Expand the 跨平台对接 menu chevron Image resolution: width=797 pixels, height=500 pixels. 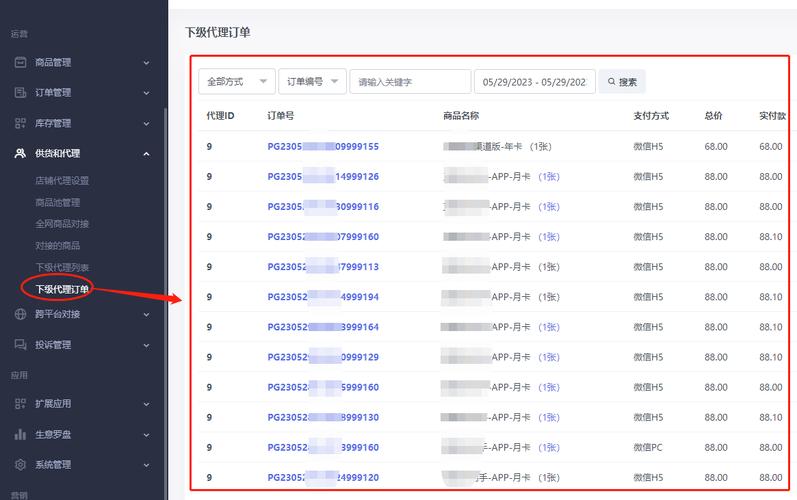coord(146,315)
